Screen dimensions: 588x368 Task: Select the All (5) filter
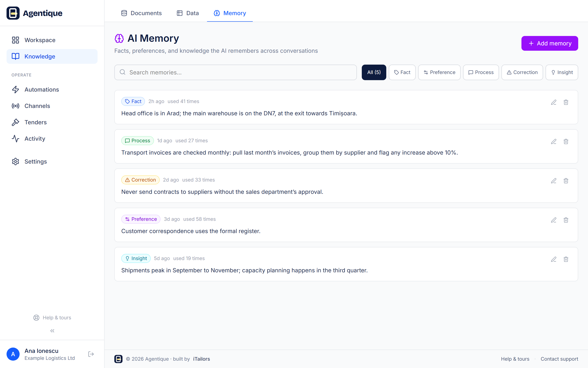[374, 72]
